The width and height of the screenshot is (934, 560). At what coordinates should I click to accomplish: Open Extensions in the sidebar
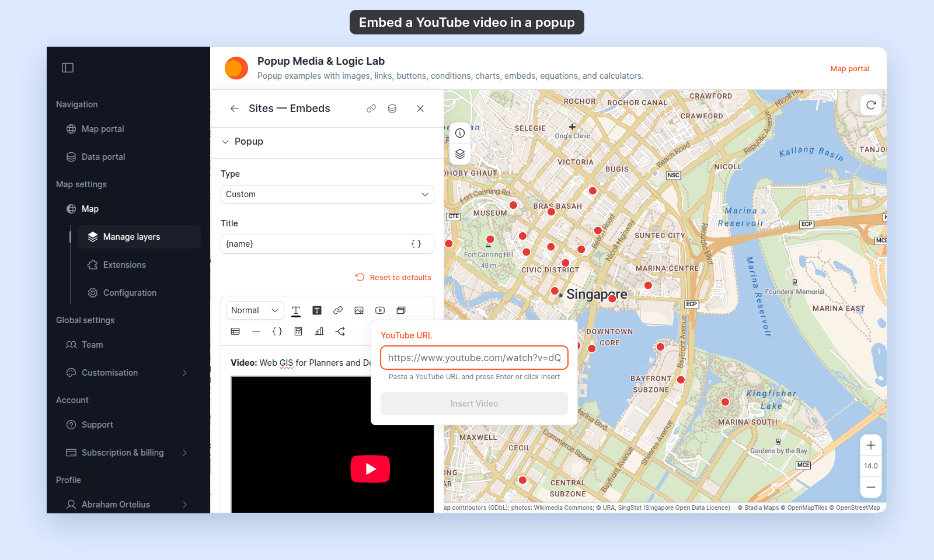point(124,265)
